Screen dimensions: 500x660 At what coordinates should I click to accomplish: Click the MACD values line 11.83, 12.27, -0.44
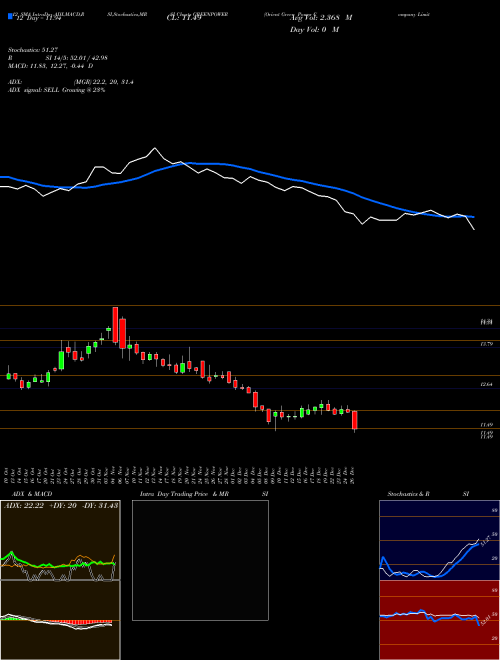pyautogui.click(x=51, y=66)
